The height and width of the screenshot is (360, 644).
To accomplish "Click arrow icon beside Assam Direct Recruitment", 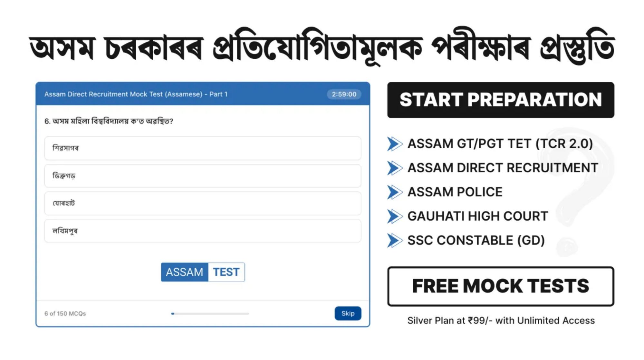I will (395, 168).
